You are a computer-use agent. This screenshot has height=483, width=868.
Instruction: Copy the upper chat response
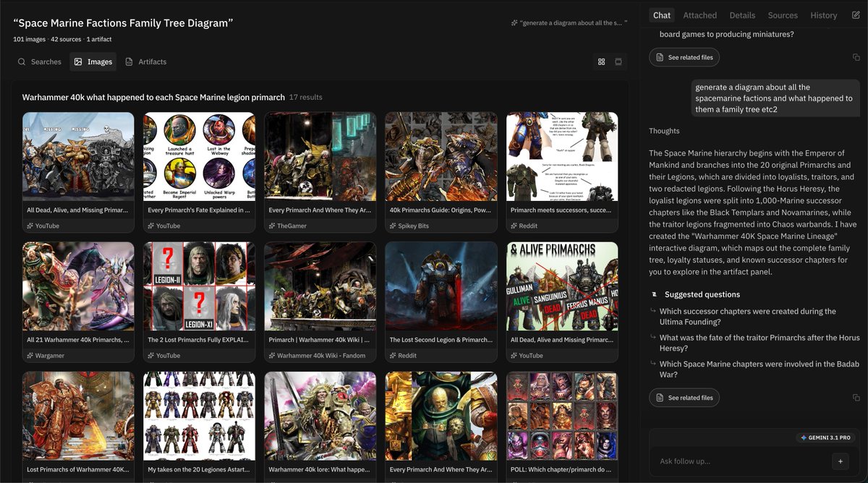tap(856, 57)
